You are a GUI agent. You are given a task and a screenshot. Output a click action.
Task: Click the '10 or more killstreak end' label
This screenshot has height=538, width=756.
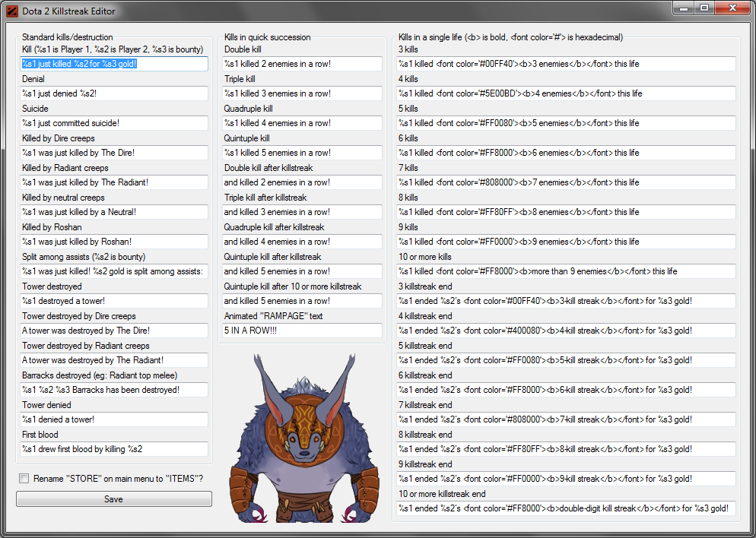442,494
